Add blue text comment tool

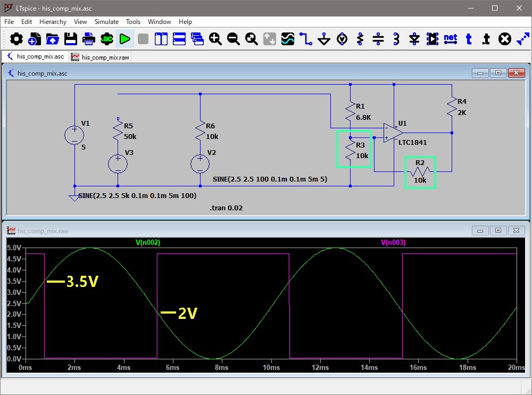(x=469, y=39)
